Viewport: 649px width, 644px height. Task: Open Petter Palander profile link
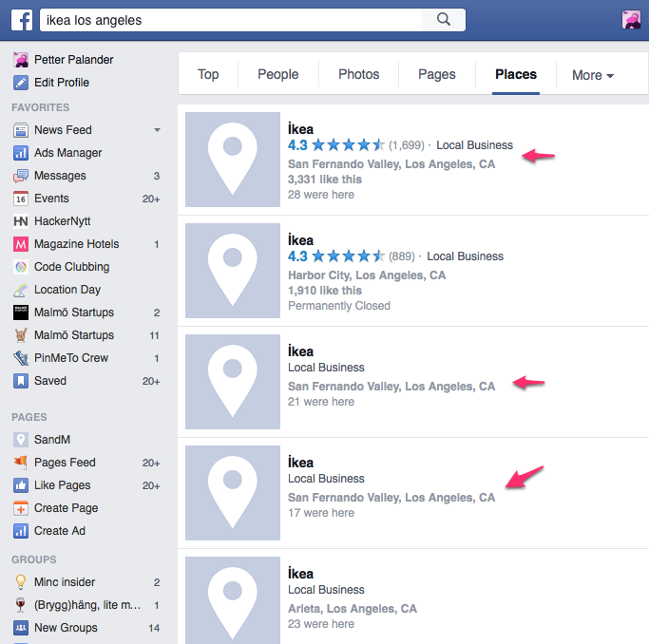pyautogui.click(x=74, y=60)
